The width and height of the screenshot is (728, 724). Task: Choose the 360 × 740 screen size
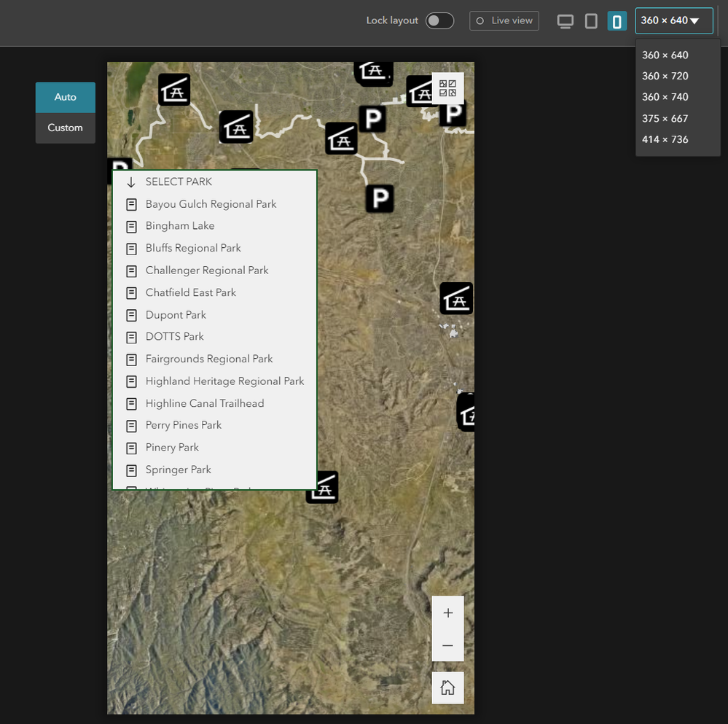pyautogui.click(x=665, y=96)
